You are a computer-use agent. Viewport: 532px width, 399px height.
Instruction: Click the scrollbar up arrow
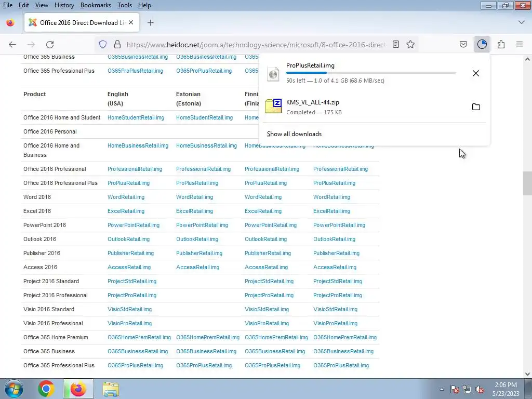pos(527,59)
